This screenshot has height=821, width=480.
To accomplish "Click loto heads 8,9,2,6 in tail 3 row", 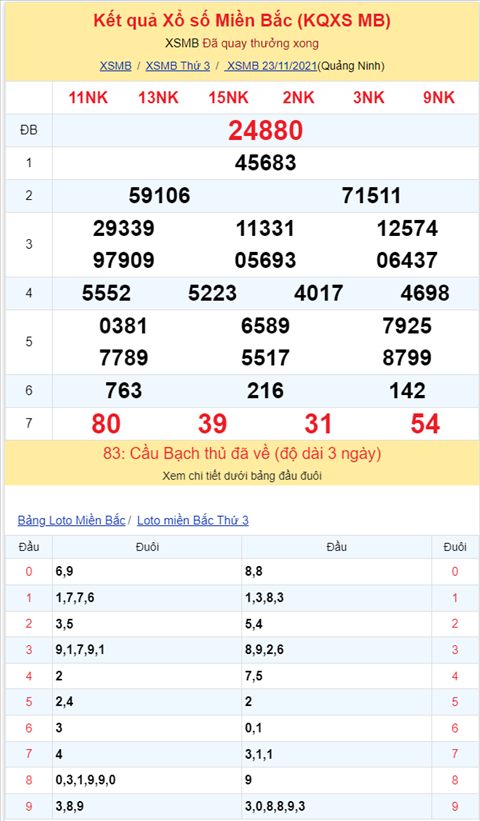I will [264, 650].
